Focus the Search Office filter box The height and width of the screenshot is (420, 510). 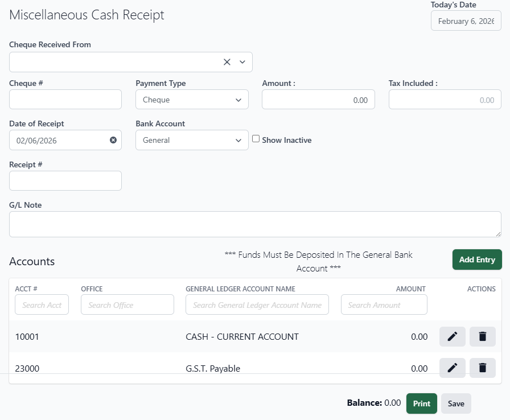click(127, 304)
